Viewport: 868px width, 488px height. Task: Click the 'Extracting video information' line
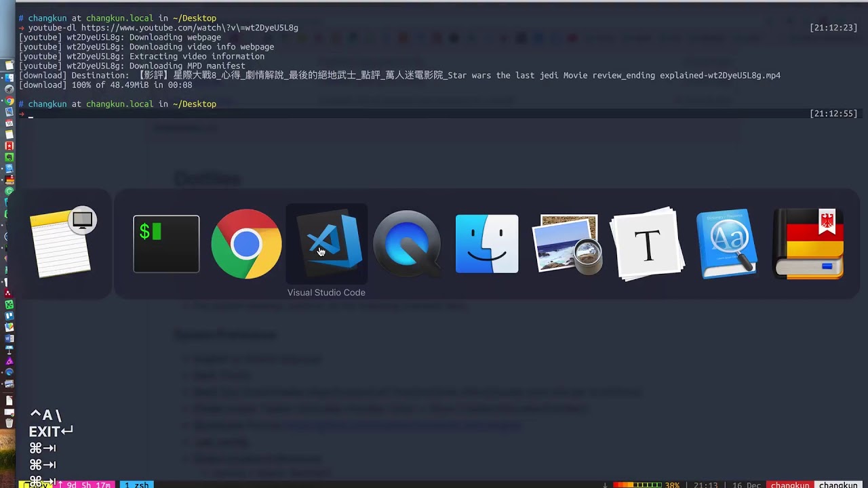point(141,56)
